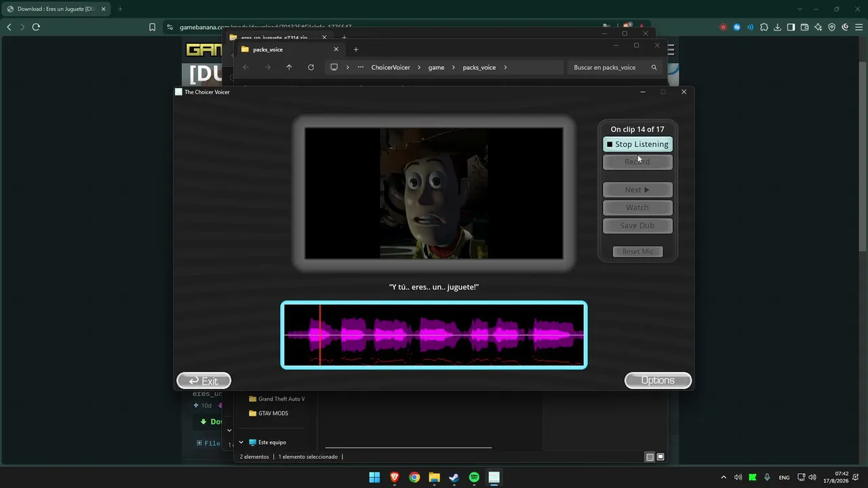Open the browser main hamburger menu
This screenshot has height=488, width=868.
click(859, 27)
